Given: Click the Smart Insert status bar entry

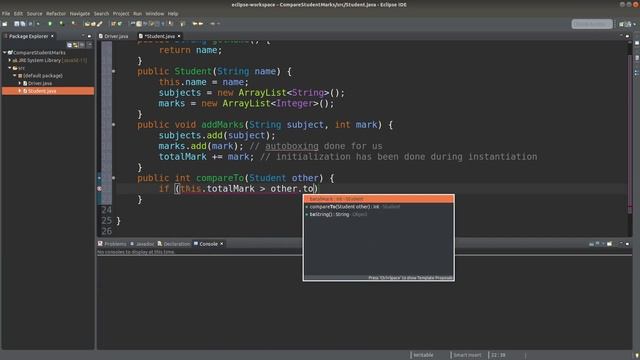Looking at the screenshot, I should click(x=467, y=355).
